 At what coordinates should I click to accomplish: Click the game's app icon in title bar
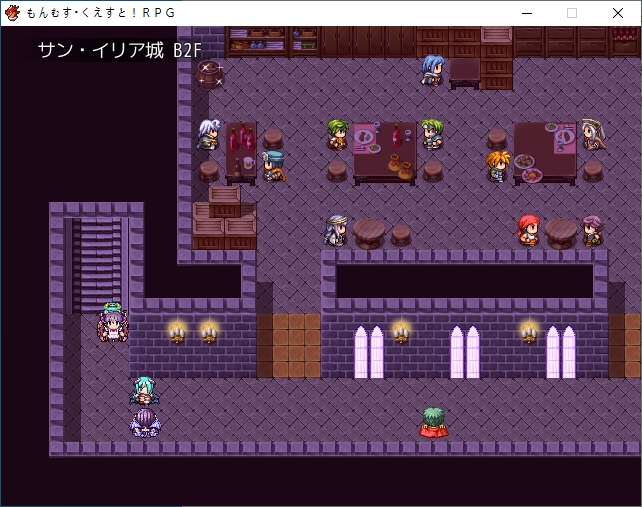tap(12, 13)
